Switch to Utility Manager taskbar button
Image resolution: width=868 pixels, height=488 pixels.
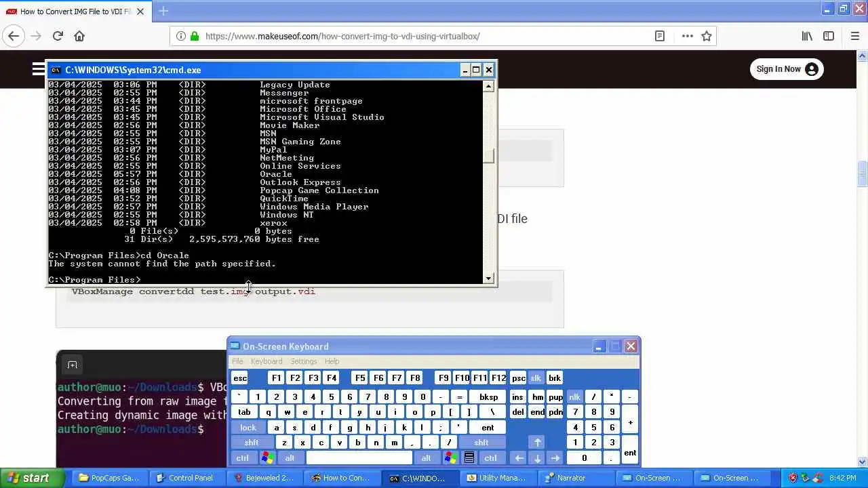point(496,478)
